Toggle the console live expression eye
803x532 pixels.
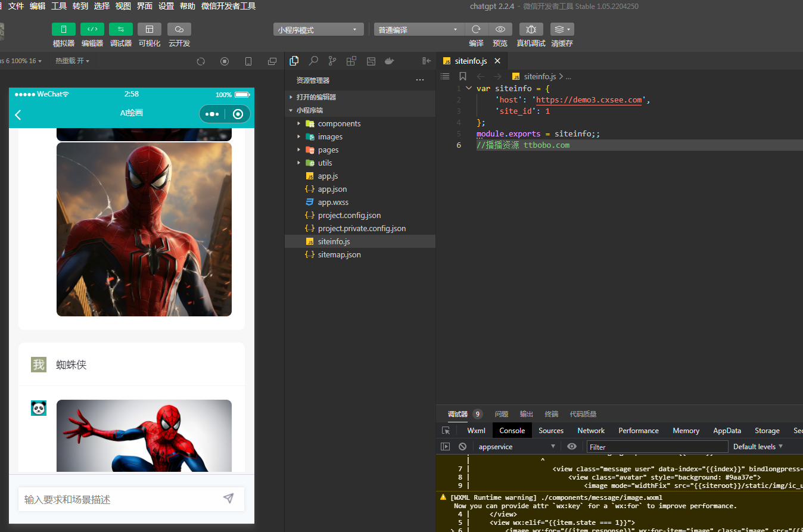pyautogui.click(x=572, y=447)
